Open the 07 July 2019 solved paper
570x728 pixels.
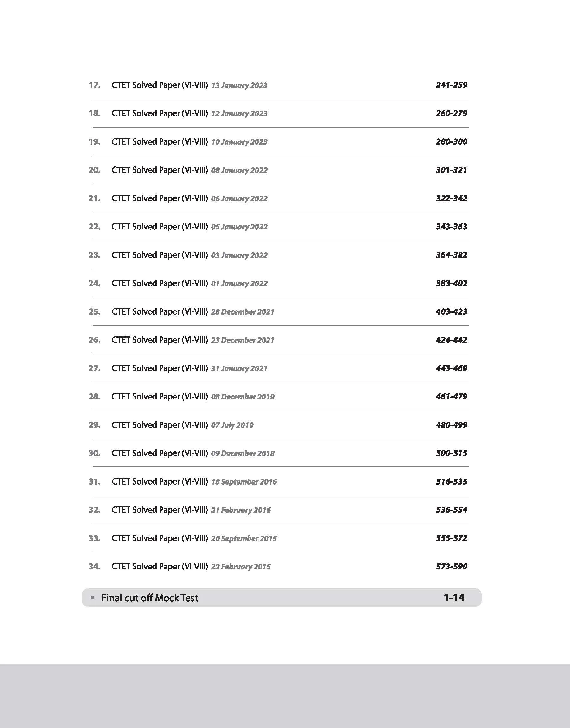(x=182, y=425)
